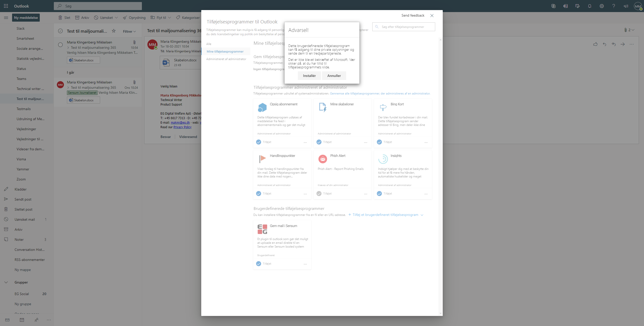This screenshot has height=326, width=644.
Task: Toggle the Tilføjet checkmark for Handlingspunkter
Action: (259, 194)
